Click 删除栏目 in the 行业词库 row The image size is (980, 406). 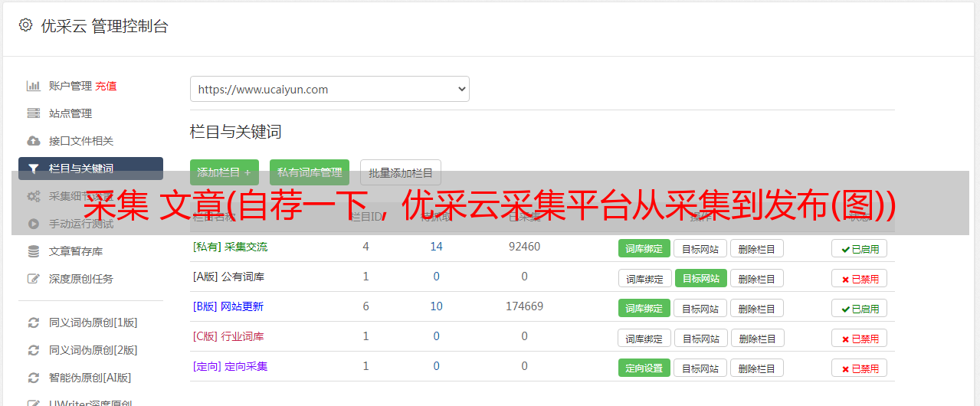click(x=758, y=338)
